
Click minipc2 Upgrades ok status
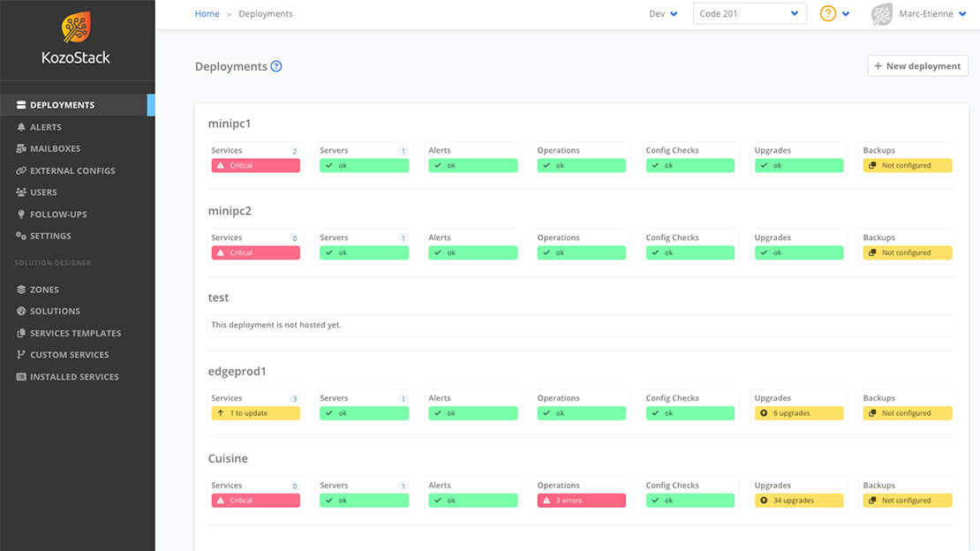(x=799, y=253)
